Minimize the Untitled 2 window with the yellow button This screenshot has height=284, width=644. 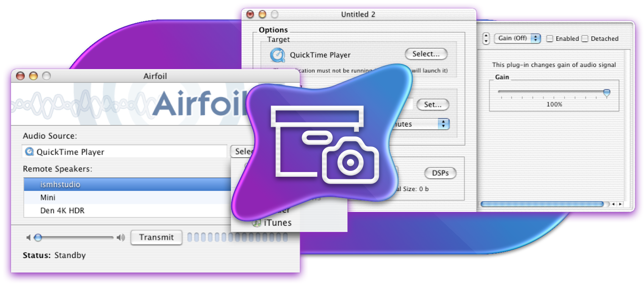pyautogui.click(x=262, y=14)
